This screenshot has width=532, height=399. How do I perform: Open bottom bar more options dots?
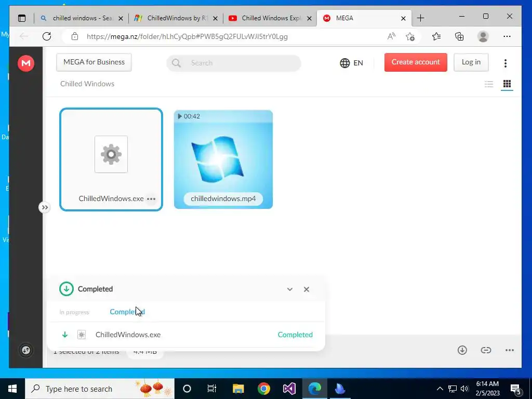pos(510,350)
